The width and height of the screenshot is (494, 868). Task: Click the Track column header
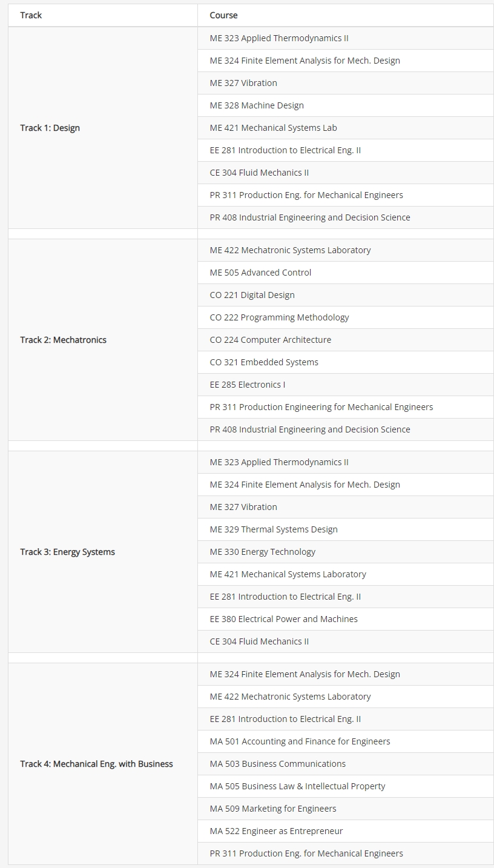(31, 15)
